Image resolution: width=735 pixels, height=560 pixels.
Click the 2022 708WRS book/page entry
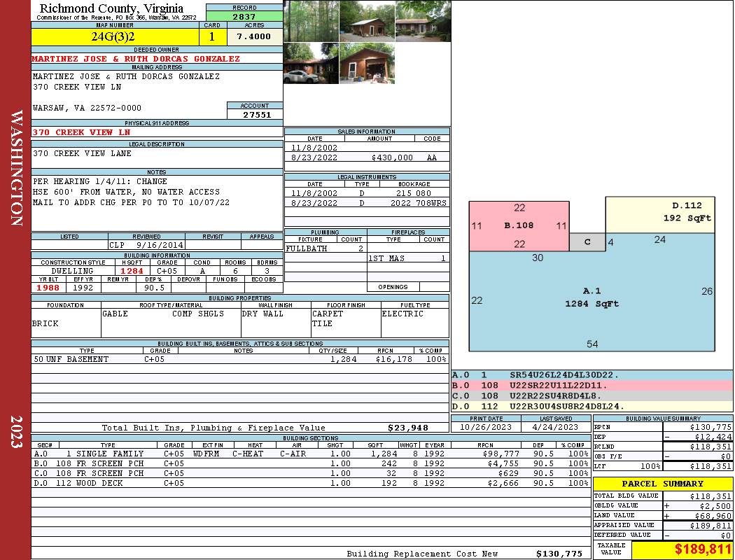(x=419, y=203)
